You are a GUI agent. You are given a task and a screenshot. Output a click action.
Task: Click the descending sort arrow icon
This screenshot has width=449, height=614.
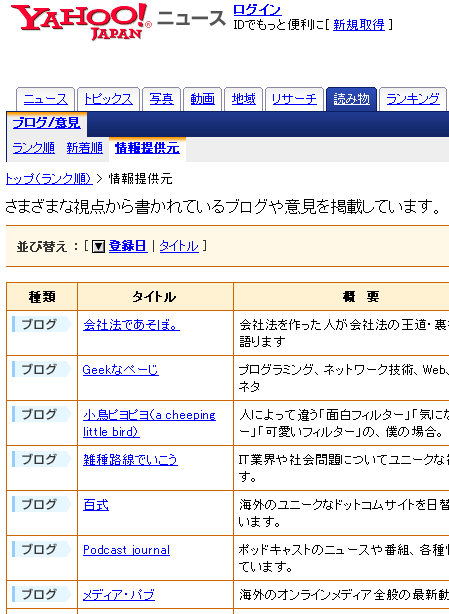click(x=98, y=246)
